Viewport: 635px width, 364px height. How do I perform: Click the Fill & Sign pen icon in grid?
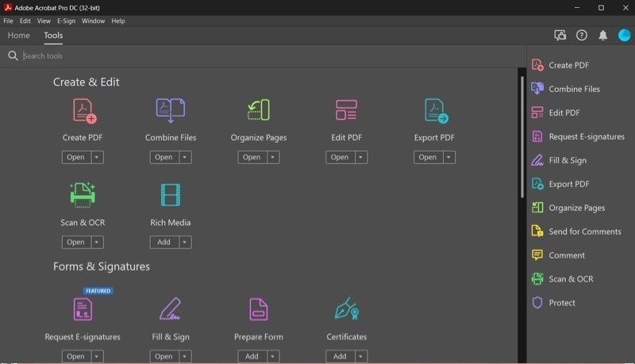[x=170, y=308]
